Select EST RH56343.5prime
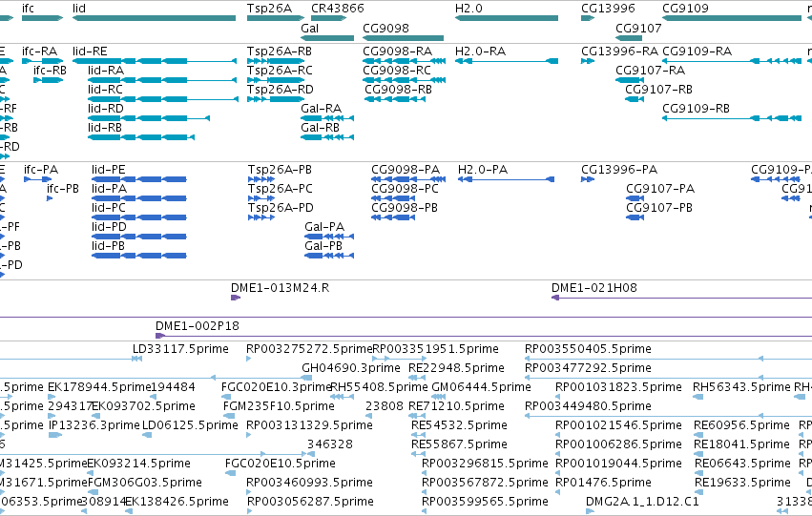 coord(698,397)
